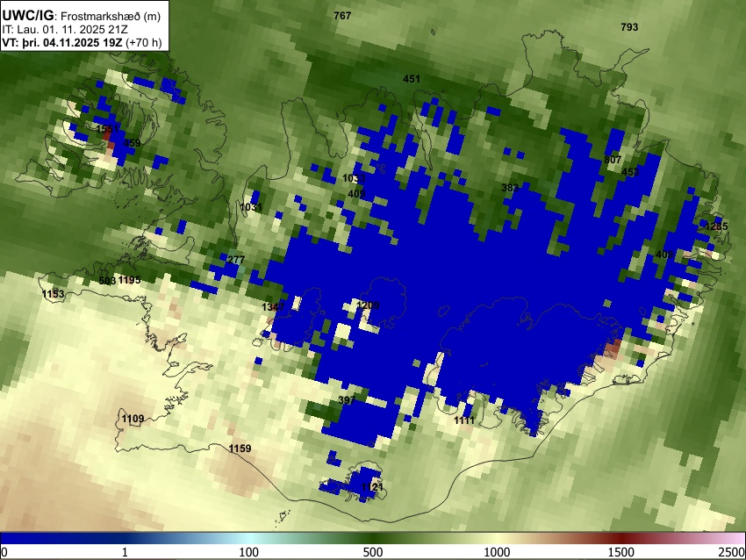746x560 pixels.
Task: Click the legend tick label 500
Action: tap(373, 552)
